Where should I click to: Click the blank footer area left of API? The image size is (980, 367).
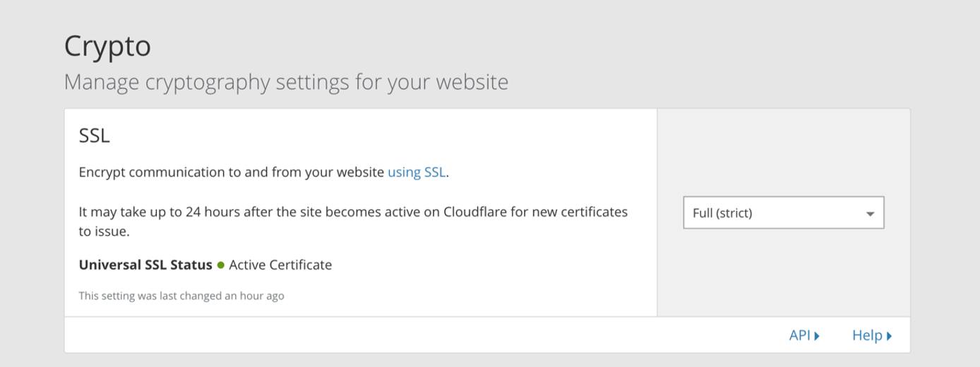424,335
